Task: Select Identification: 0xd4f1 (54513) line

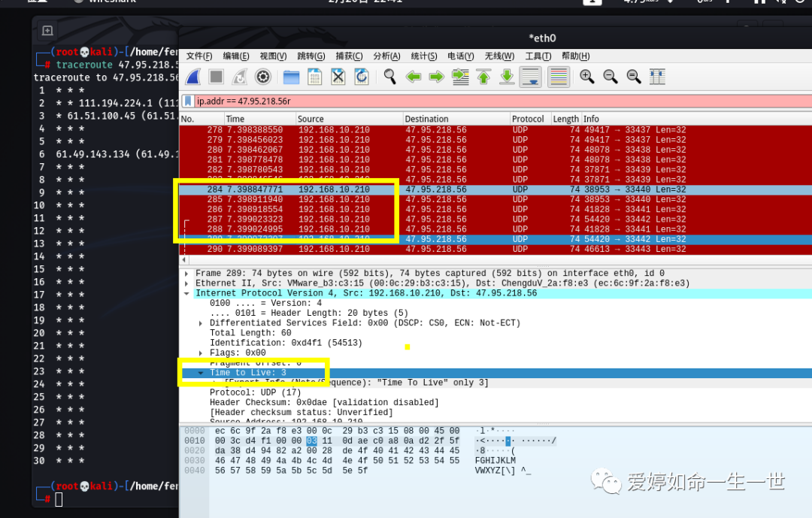Action: pyautogui.click(x=286, y=343)
